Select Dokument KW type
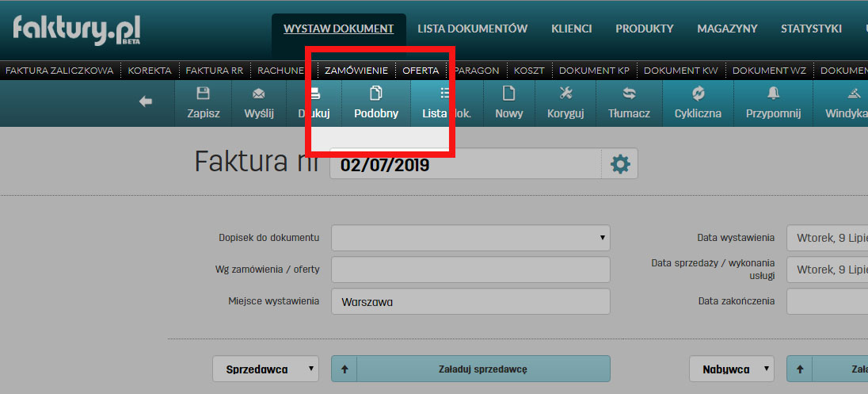868x394 pixels. pyautogui.click(x=680, y=71)
